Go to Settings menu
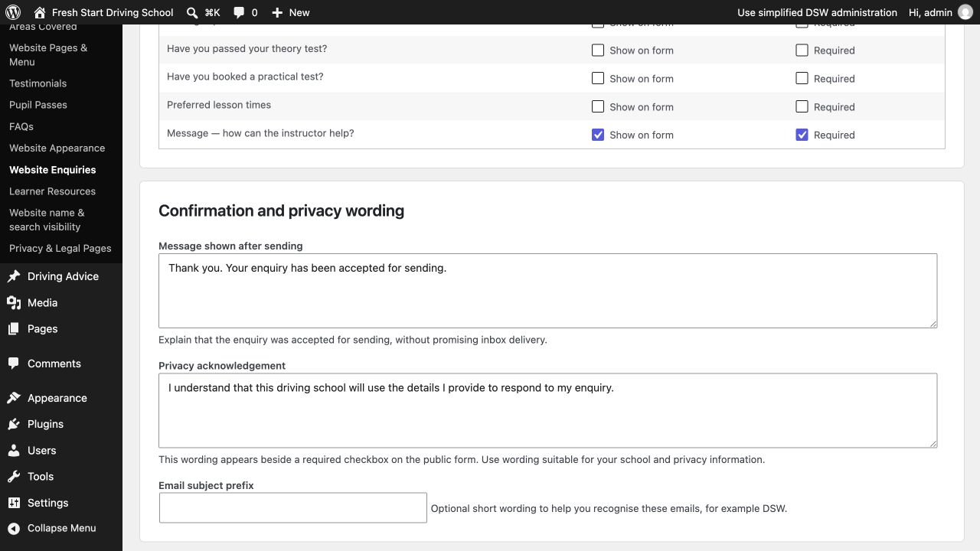Image resolution: width=980 pixels, height=551 pixels. (47, 503)
